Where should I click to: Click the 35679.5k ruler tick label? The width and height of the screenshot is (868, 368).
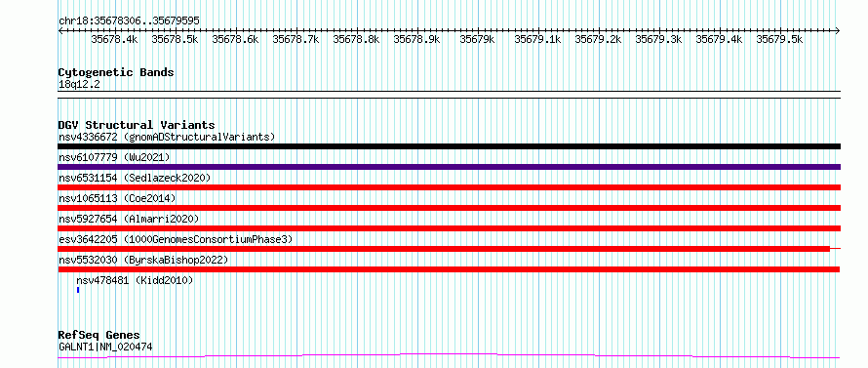779,39
